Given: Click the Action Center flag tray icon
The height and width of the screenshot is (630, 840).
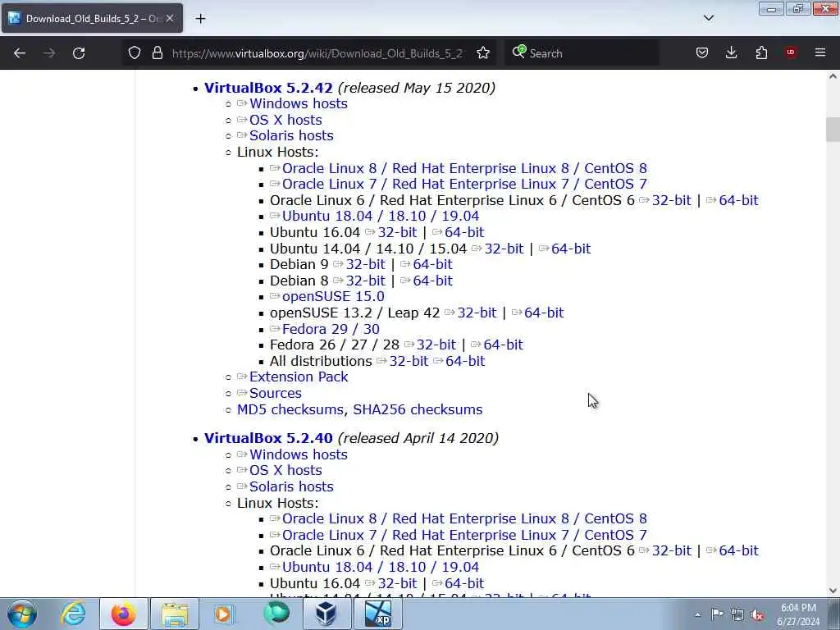Looking at the screenshot, I should pyautogui.click(x=717, y=614).
